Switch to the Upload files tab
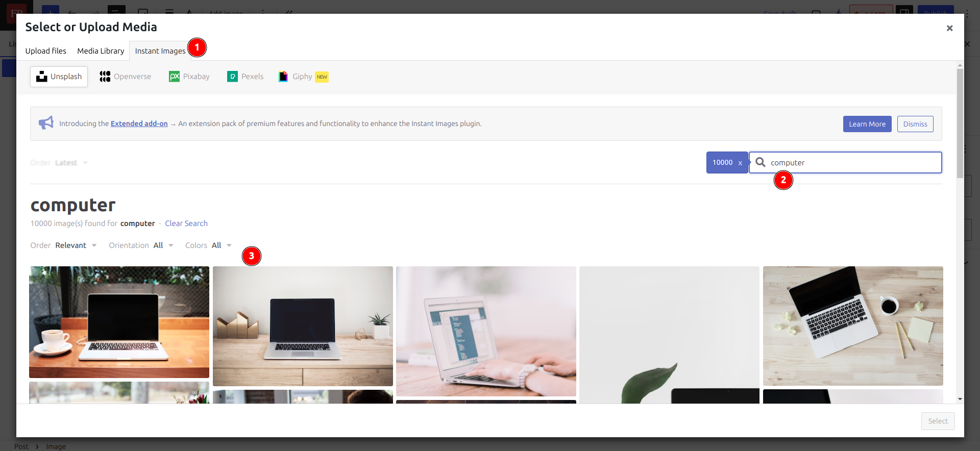Image resolution: width=980 pixels, height=451 pixels. 46,51
